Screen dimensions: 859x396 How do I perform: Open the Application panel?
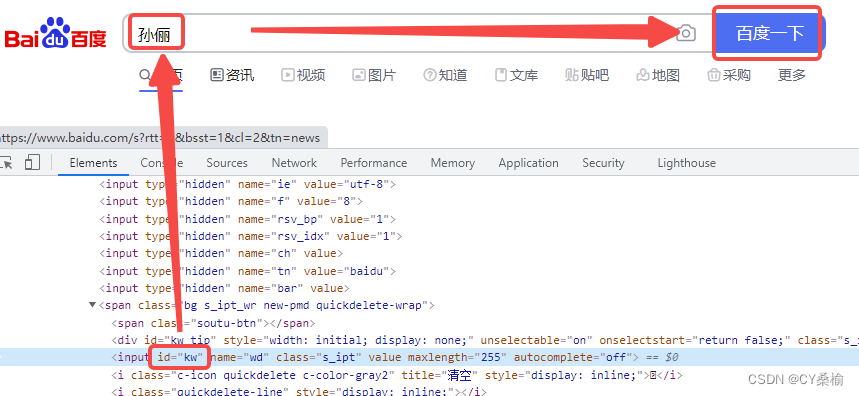click(528, 163)
